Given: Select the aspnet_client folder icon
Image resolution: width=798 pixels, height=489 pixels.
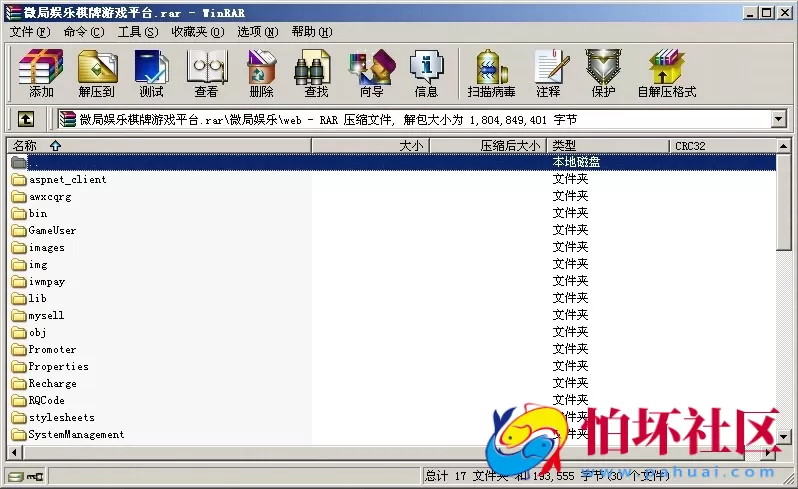Looking at the screenshot, I should pyautogui.click(x=19, y=180).
